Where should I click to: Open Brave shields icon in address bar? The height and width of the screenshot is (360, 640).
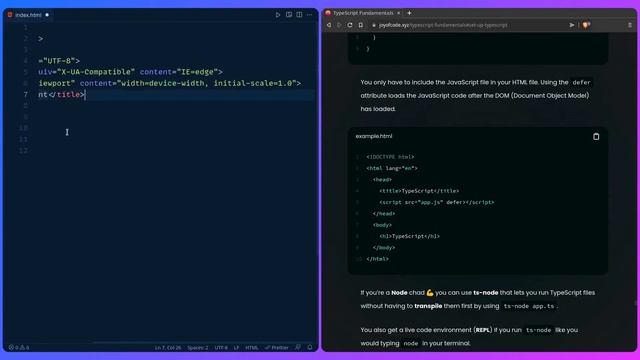586,25
